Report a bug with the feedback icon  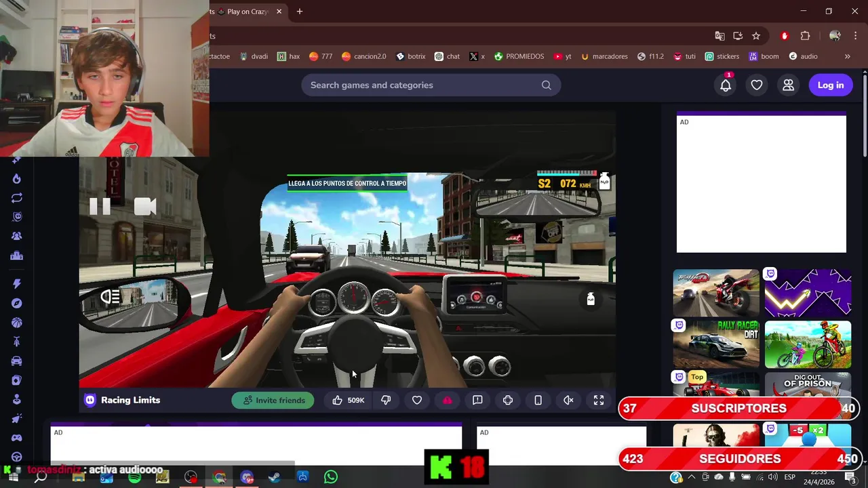pyautogui.click(x=477, y=400)
